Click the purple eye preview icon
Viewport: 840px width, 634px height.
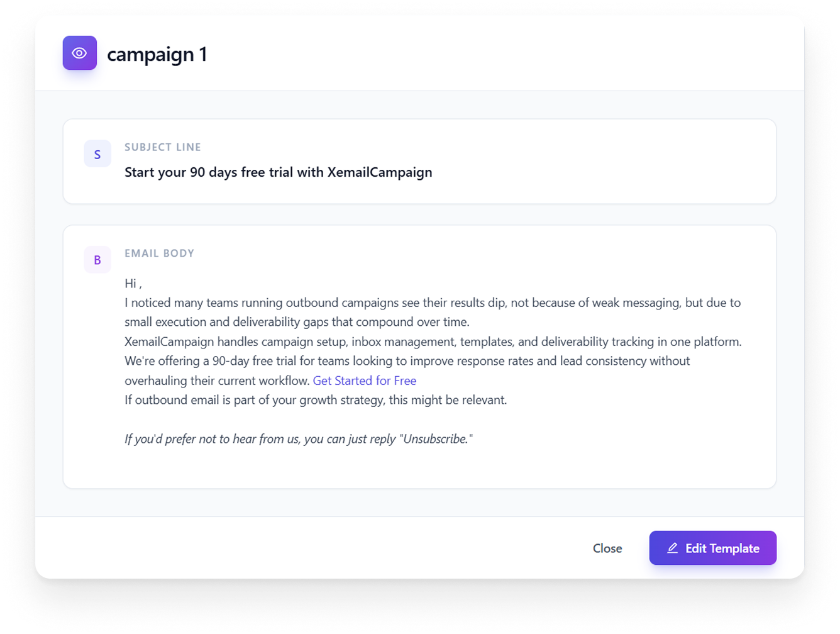click(79, 53)
